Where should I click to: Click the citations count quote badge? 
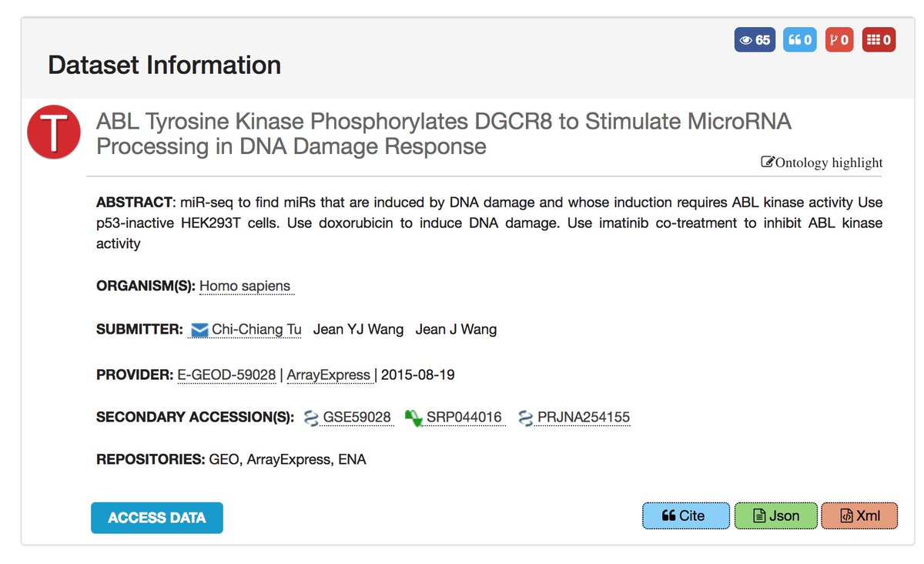(800, 40)
